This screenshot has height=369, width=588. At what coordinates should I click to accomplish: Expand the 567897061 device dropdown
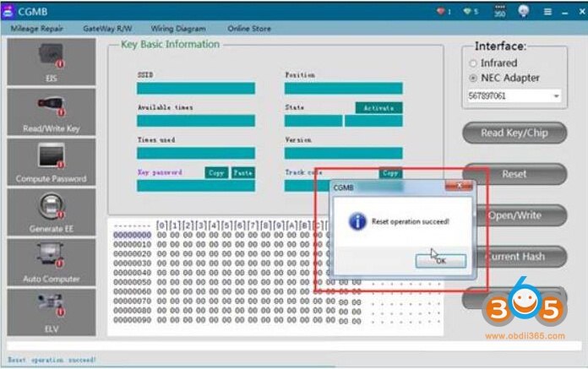pyautogui.click(x=557, y=96)
